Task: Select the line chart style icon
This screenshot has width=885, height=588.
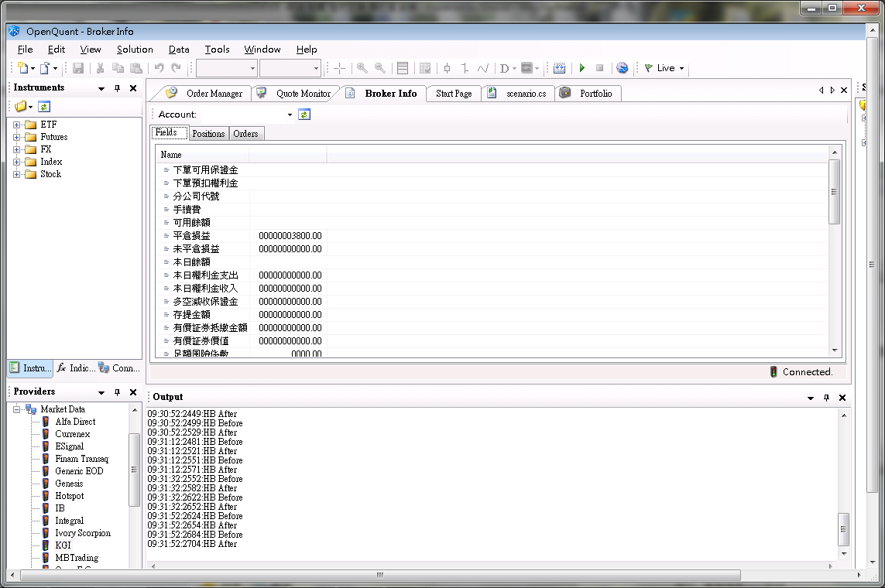Action: (x=483, y=68)
